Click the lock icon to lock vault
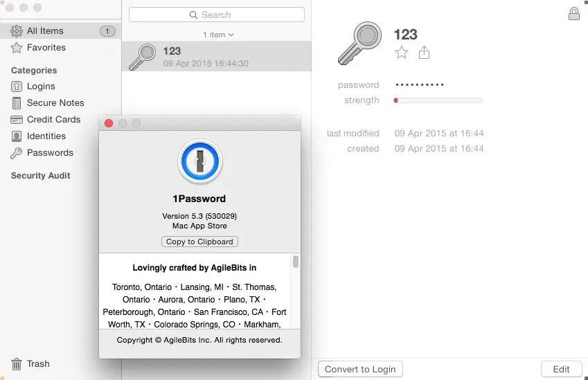The height and width of the screenshot is (380, 588). point(573,13)
